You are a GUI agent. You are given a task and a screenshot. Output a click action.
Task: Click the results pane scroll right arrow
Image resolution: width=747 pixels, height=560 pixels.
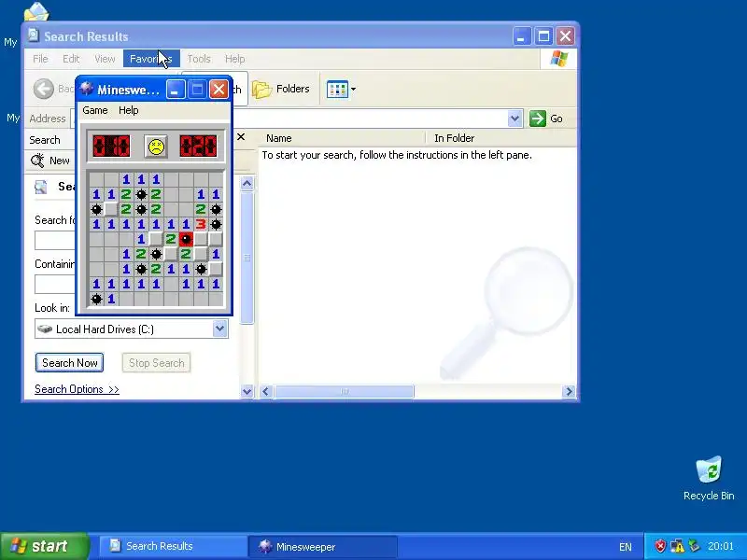tap(569, 391)
